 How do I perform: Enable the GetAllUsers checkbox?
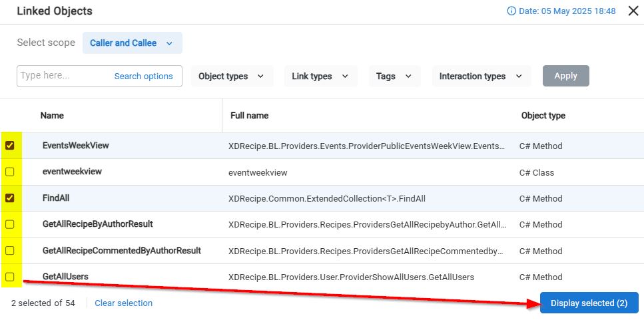point(10,277)
